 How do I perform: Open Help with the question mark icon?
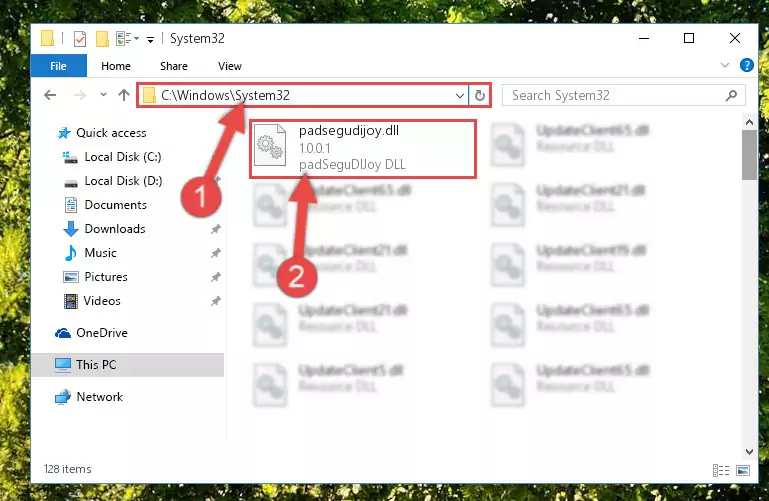746,65
